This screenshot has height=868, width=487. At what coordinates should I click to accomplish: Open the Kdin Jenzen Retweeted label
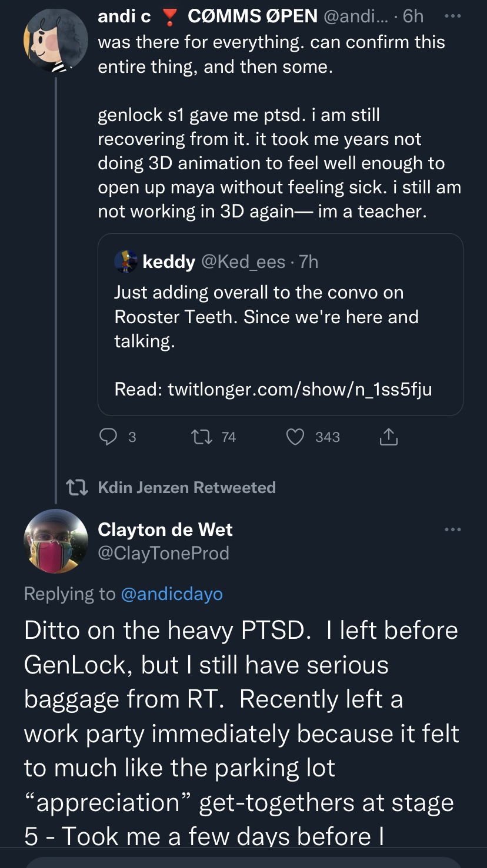coord(186,487)
